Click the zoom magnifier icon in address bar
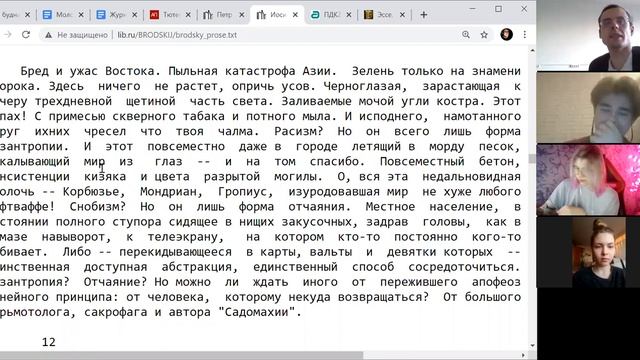640x360 pixels. click(466, 35)
